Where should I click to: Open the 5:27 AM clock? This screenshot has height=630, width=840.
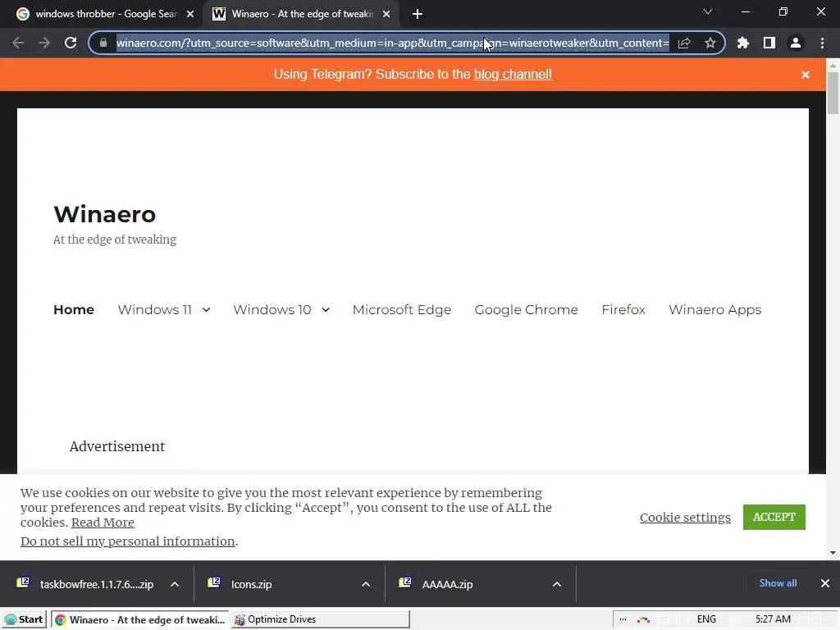773,619
